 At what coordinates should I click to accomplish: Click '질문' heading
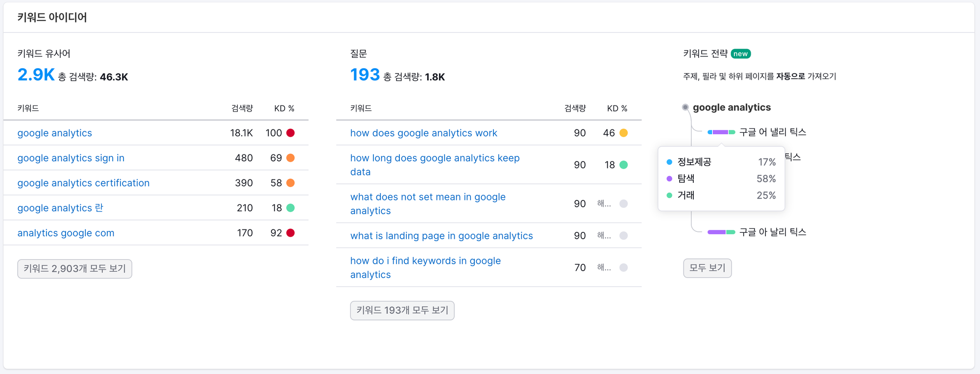click(x=358, y=53)
